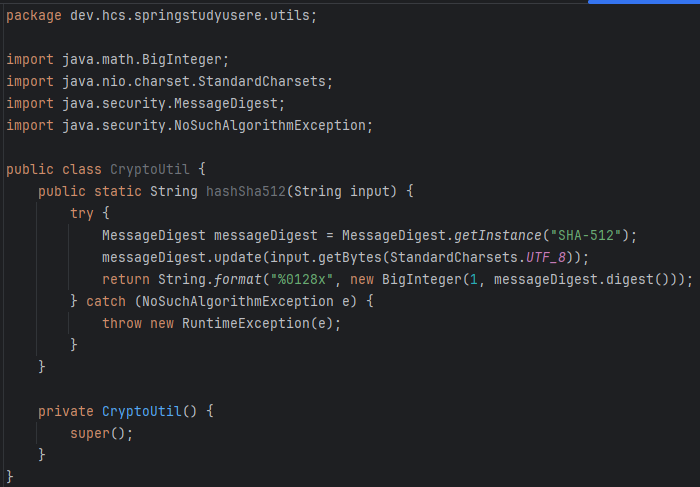This screenshot has width=700, height=487.
Task: Click the java.nio.charset.StandardCharsets import
Action: (x=194, y=81)
